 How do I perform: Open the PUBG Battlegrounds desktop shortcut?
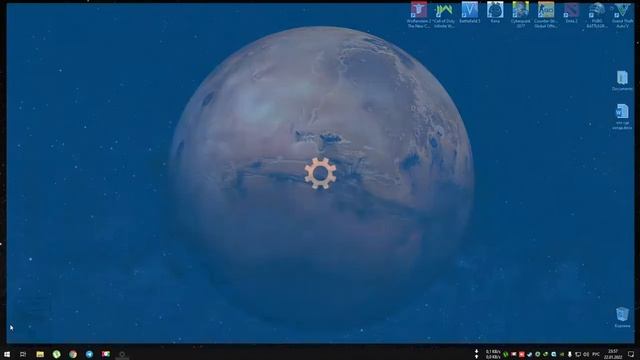(x=596, y=14)
